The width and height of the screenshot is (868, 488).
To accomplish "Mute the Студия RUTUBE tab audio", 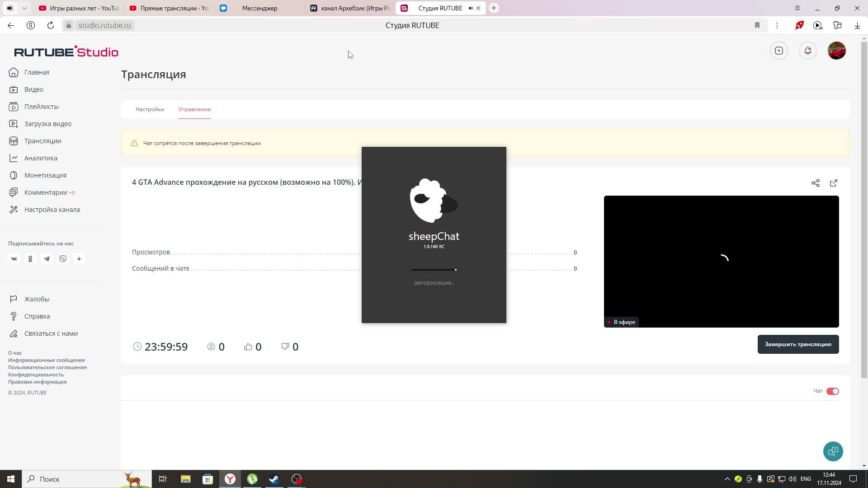I will point(471,8).
